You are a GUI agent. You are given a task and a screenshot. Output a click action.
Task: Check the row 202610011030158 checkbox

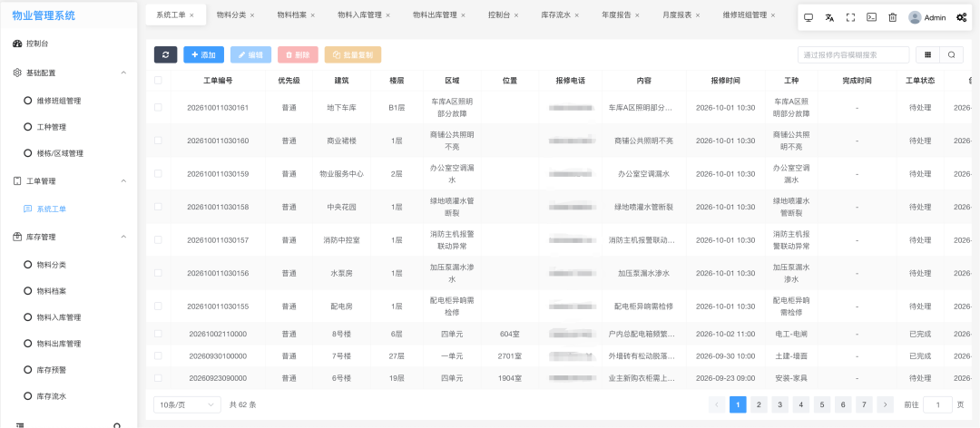[x=158, y=207]
